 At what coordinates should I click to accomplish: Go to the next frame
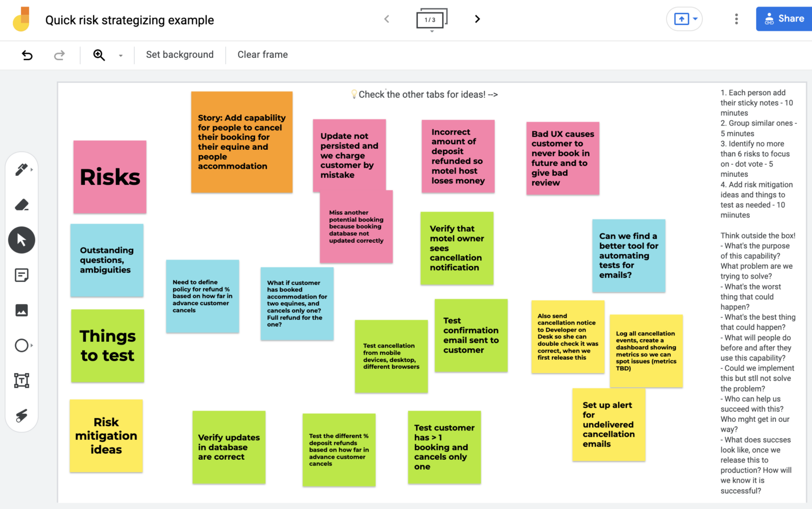(477, 19)
